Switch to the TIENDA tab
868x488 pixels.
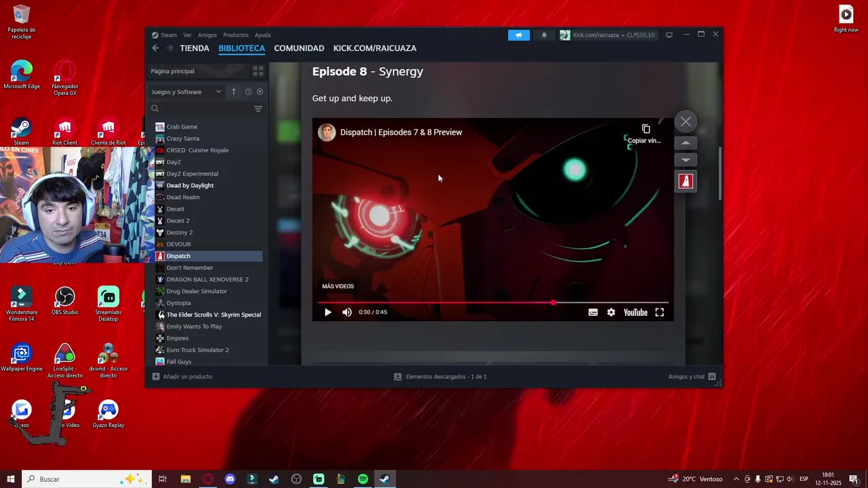(194, 48)
